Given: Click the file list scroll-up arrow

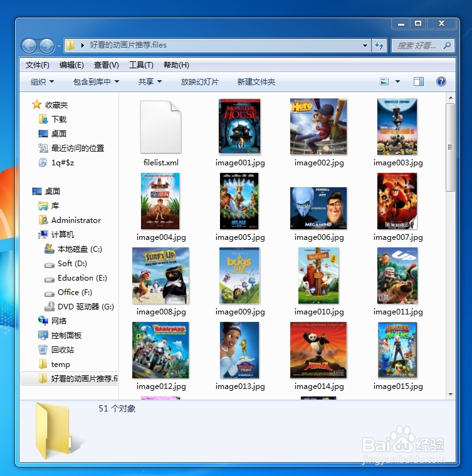Looking at the screenshot, I should 451,98.
